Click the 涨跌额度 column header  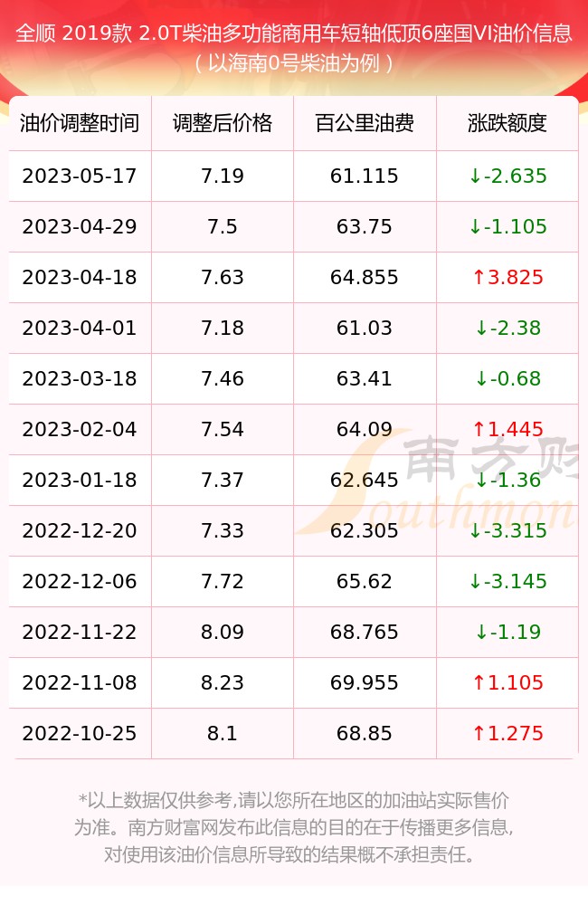click(x=507, y=123)
